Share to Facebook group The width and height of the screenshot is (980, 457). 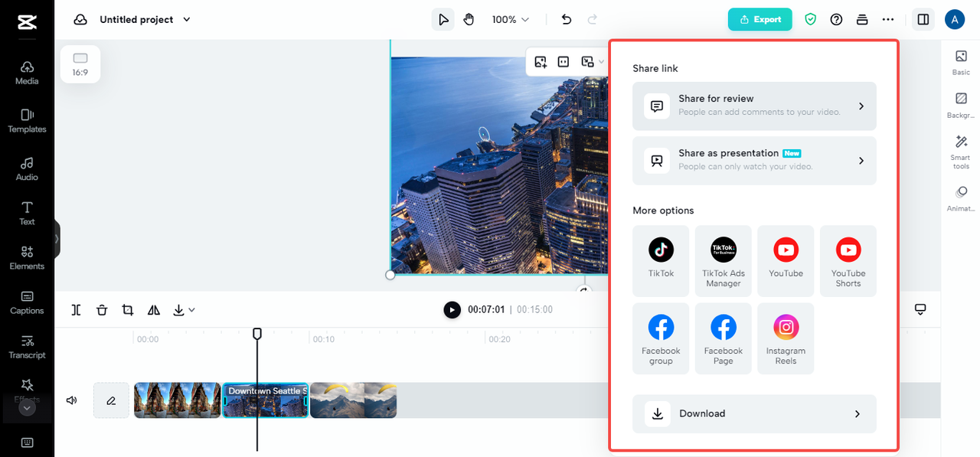point(661,338)
